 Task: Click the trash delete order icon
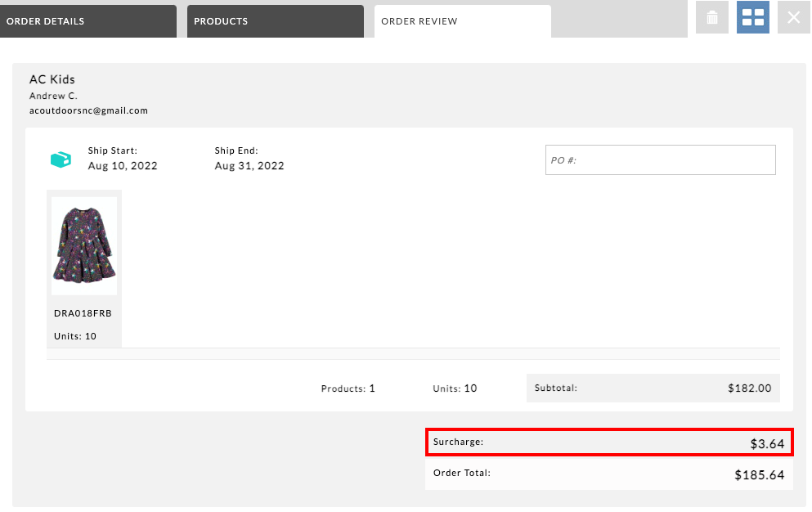(712, 17)
